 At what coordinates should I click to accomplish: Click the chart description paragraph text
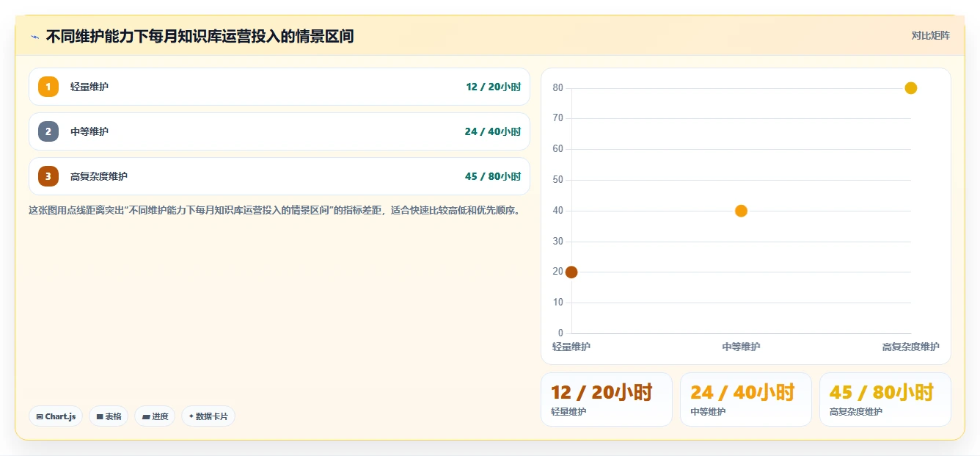tap(277, 210)
